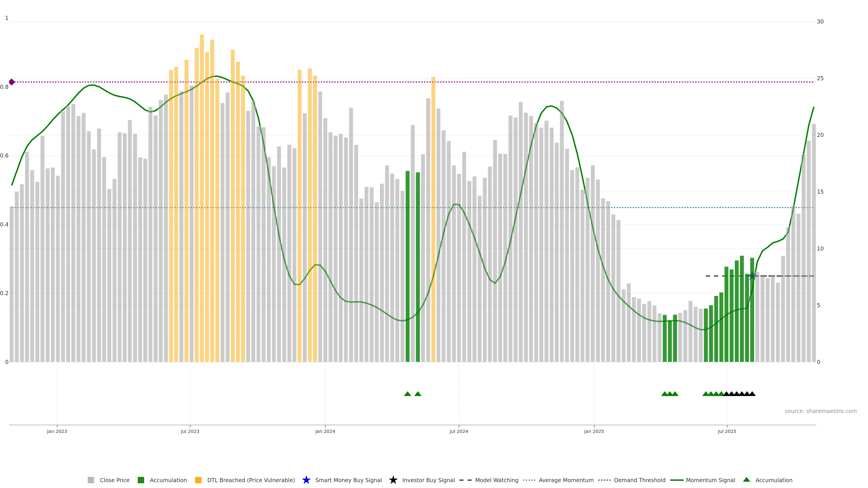Click the green Accumulation square legend icon
868x488 pixels.
pyautogui.click(x=141, y=480)
